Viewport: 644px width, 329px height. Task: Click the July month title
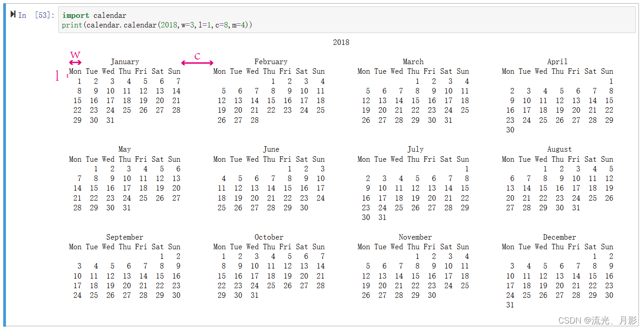(415, 149)
